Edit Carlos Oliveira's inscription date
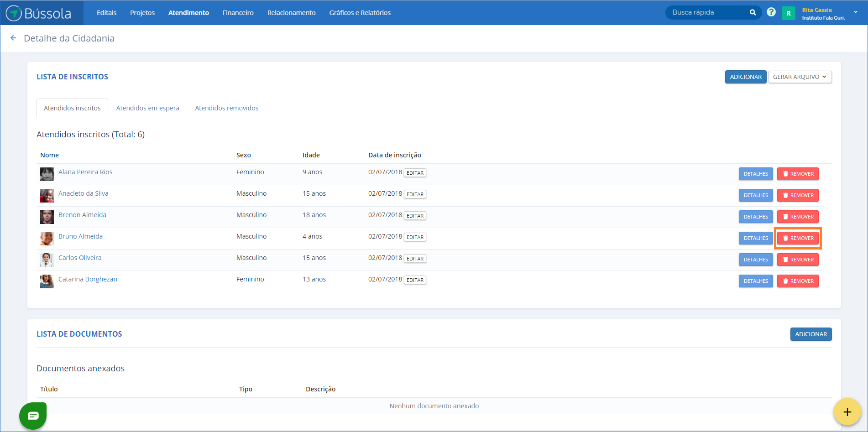 [x=415, y=259]
